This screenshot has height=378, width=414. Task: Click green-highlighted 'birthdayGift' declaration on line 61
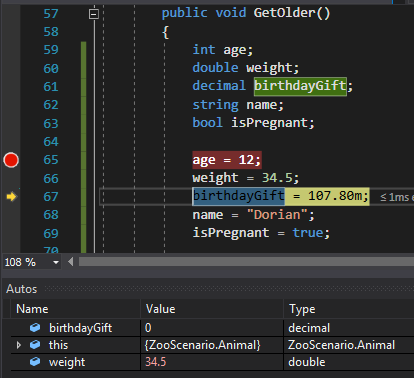(300, 86)
